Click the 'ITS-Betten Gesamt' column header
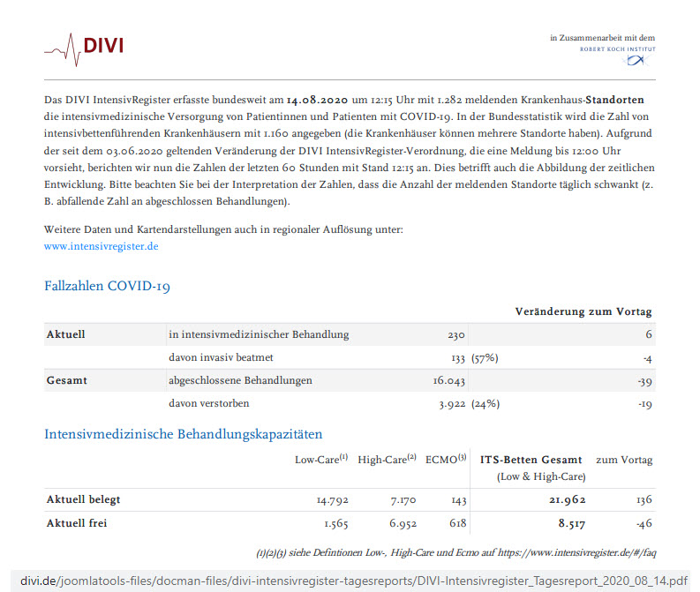Viewport: 700px width, 592px height. (531, 460)
